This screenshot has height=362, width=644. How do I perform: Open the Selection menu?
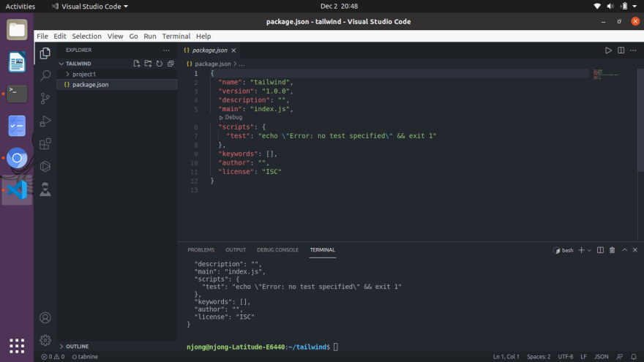pyautogui.click(x=86, y=36)
